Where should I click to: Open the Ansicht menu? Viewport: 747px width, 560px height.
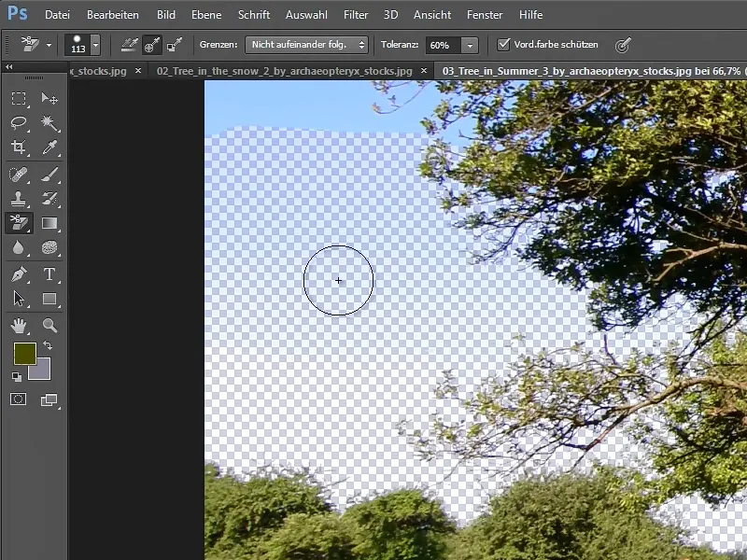coord(432,15)
